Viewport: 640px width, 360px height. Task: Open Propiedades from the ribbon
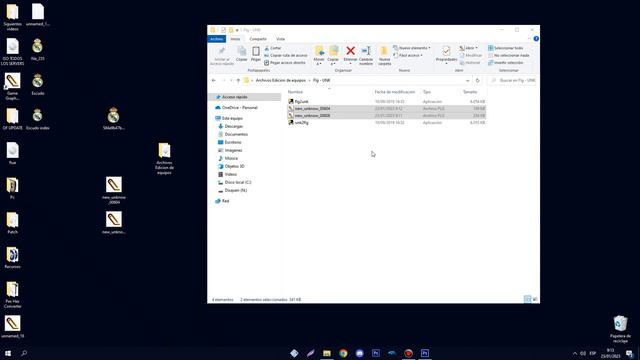[446, 55]
